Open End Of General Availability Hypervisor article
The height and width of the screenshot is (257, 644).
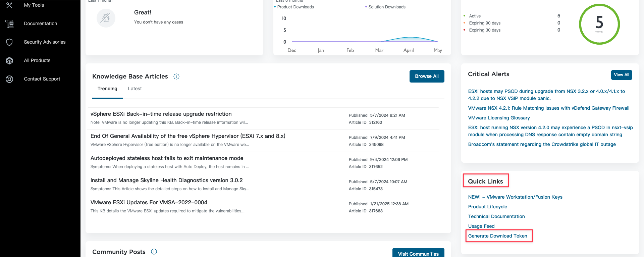pos(188,136)
